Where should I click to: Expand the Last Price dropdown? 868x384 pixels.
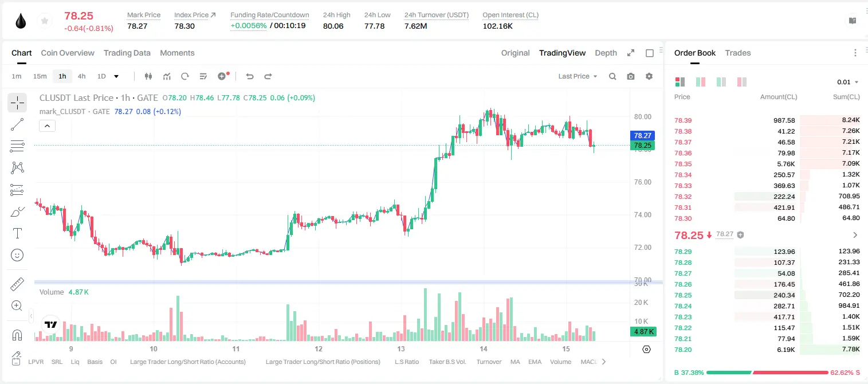(578, 76)
